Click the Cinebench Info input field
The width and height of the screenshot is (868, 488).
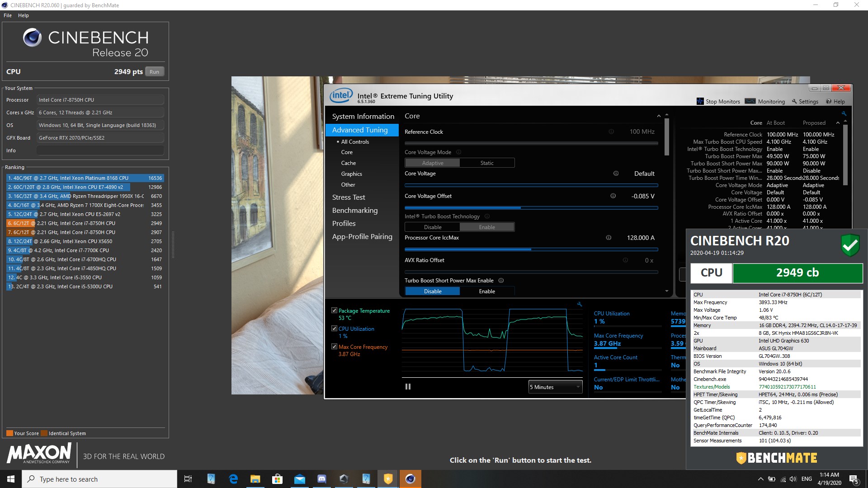[100, 150]
